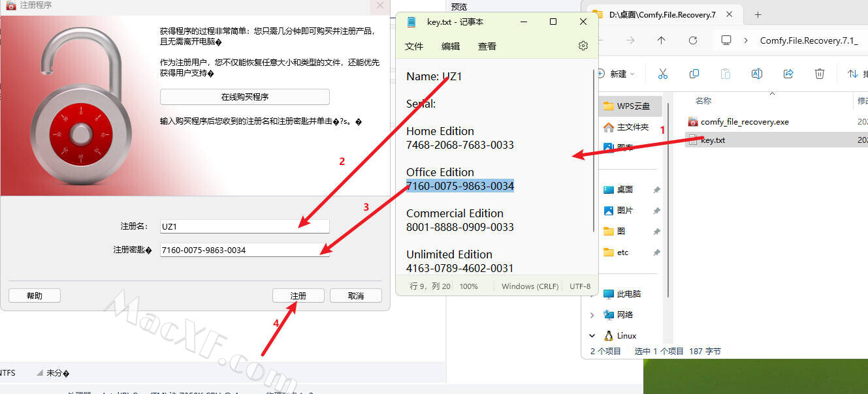The image size is (868, 394).
Task: Click 行 9, 列 20 in Notepad status bar
Action: tap(430, 286)
